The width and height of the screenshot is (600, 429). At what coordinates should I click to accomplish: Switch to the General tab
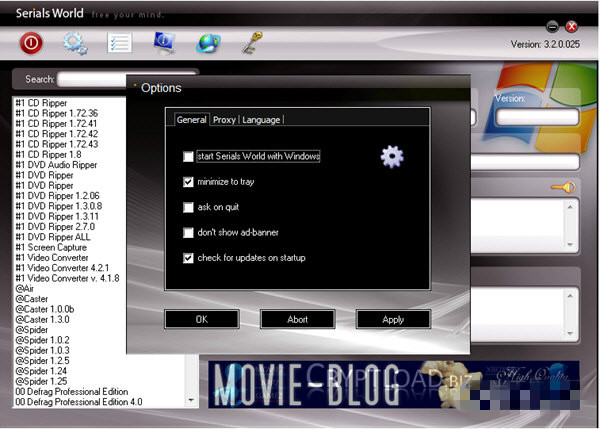[x=191, y=120]
